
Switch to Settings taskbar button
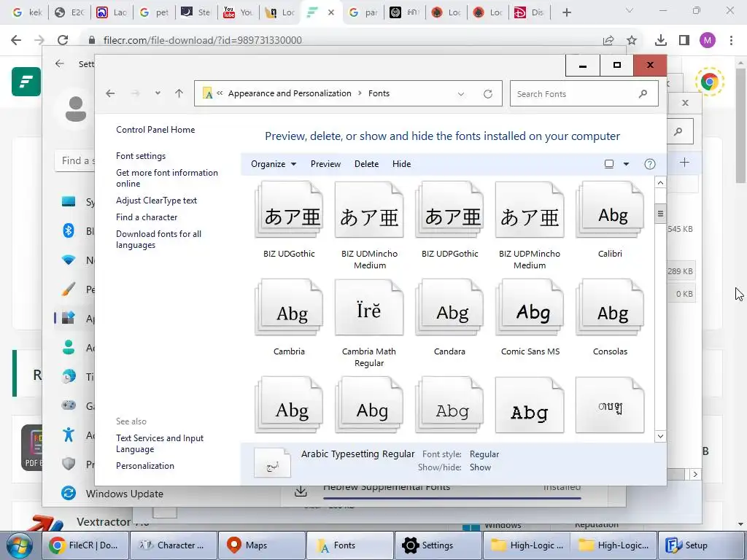point(438,545)
